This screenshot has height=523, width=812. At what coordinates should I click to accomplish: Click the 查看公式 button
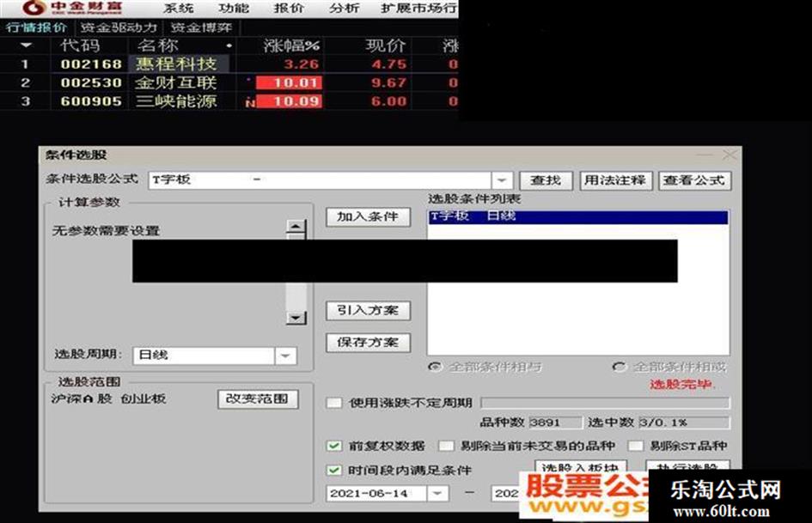[x=694, y=180]
